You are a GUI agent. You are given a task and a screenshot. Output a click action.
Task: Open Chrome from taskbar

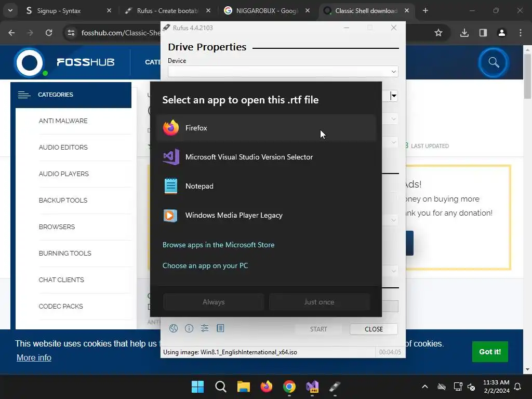tap(289, 387)
